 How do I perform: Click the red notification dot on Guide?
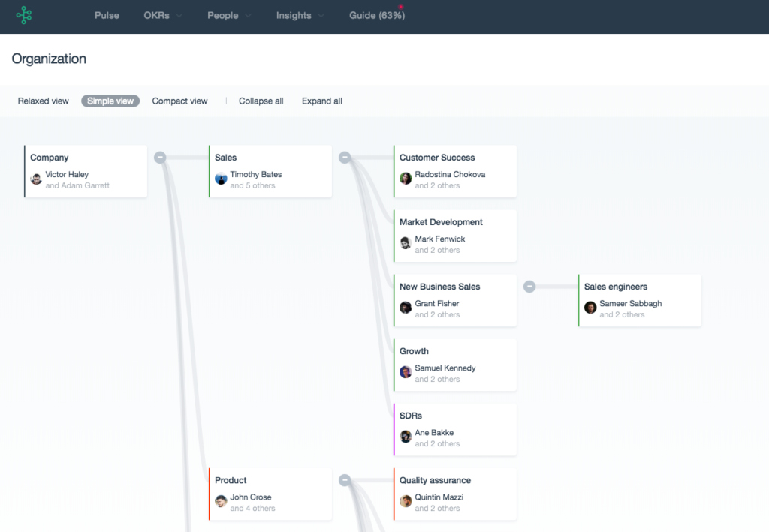click(x=401, y=7)
